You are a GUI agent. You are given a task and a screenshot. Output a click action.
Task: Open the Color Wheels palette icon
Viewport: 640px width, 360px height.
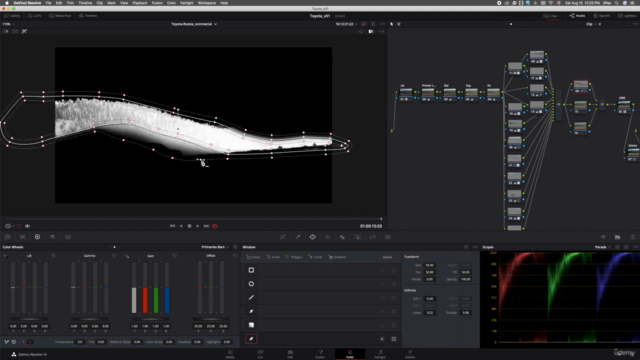[x=37, y=237]
